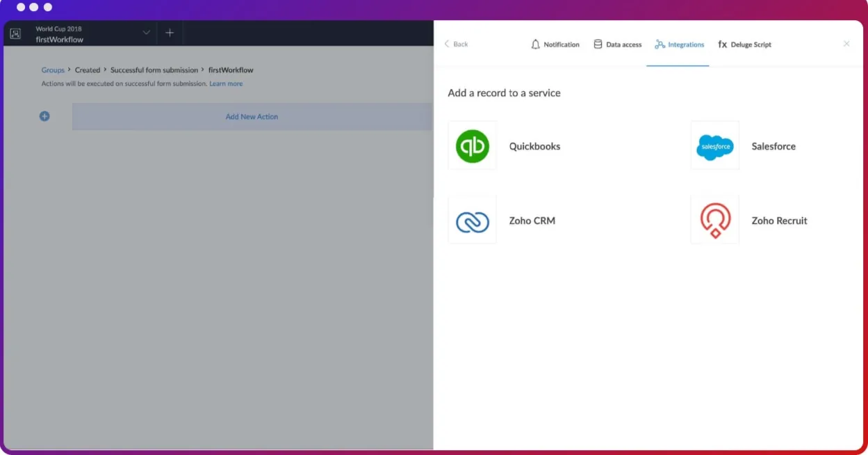Image resolution: width=868 pixels, height=455 pixels.
Task: Open the Deluge Script tab
Action: pyautogui.click(x=744, y=45)
